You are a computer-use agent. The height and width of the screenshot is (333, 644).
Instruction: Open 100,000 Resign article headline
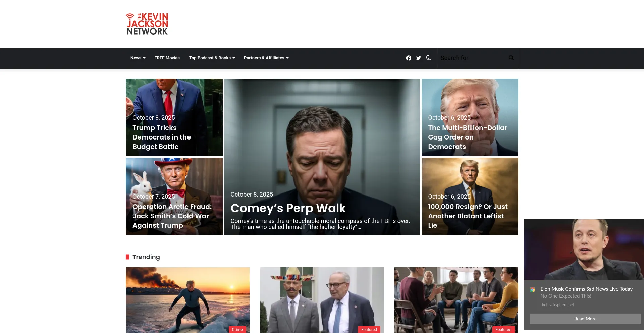tap(468, 216)
